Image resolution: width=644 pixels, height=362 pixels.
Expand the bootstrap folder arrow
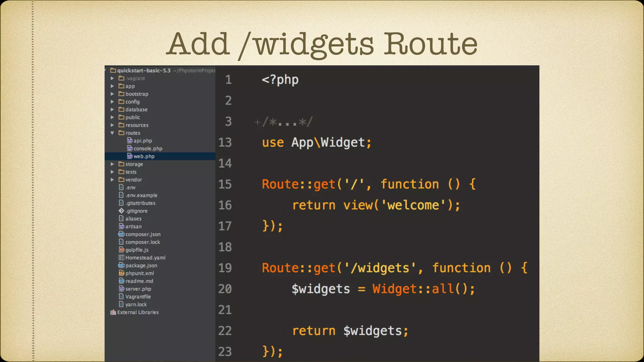point(112,94)
